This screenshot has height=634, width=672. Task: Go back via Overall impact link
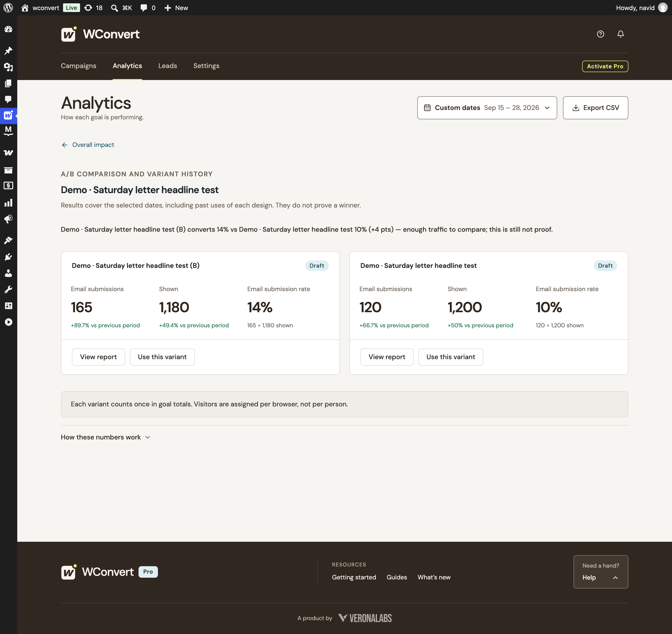click(87, 145)
